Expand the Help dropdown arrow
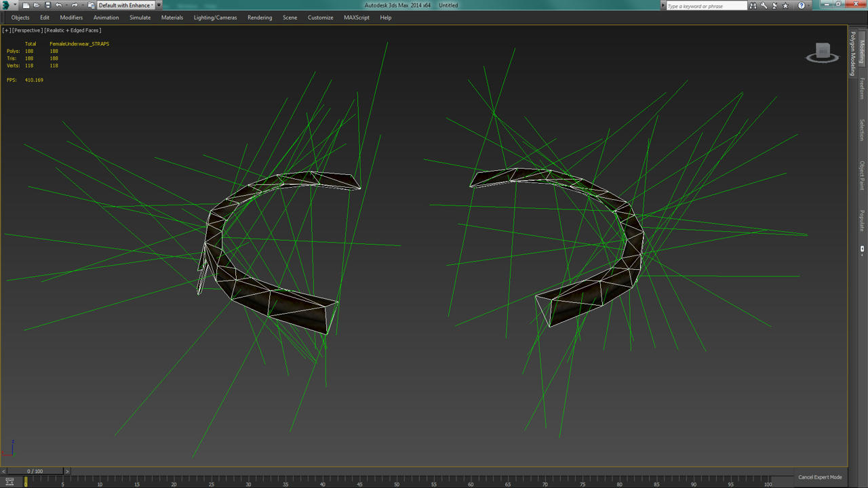Screen dimensions: 868x488 808,5
